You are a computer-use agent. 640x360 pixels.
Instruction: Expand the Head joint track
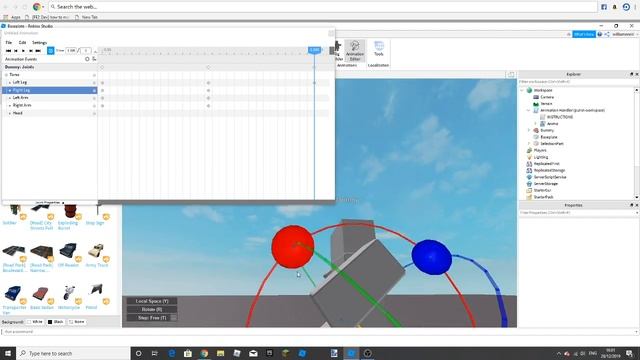[10, 113]
